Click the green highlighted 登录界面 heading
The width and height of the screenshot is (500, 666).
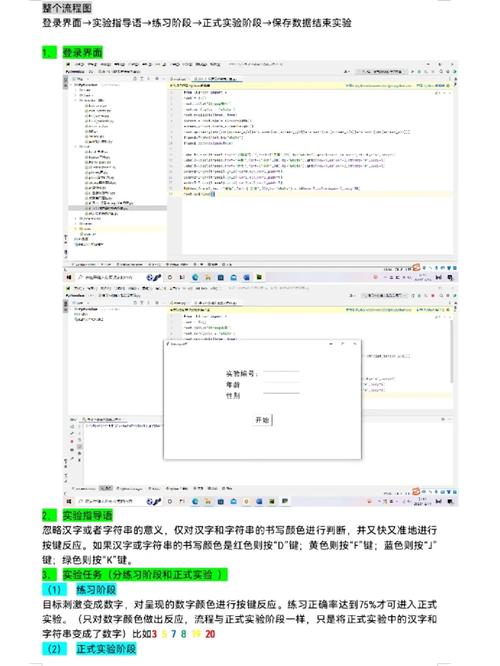click(83, 52)
